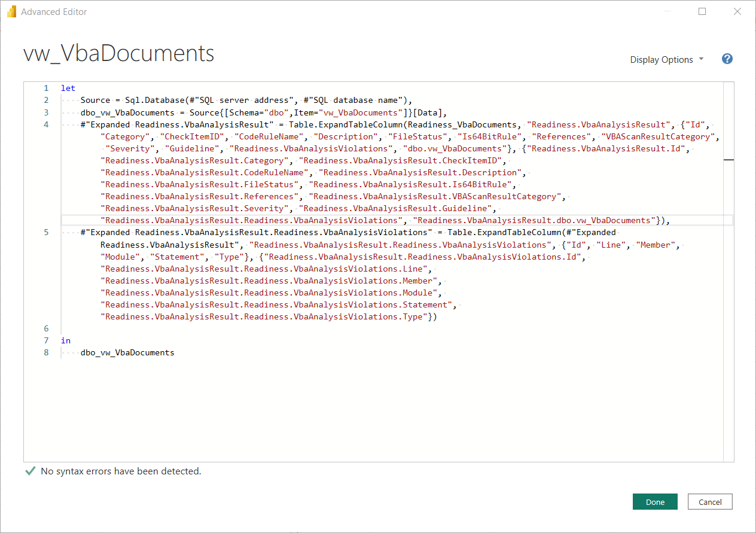Click the VbaAnalysisViolations.Statement string
The image size is (756, 533).
(x=276, y=304)
